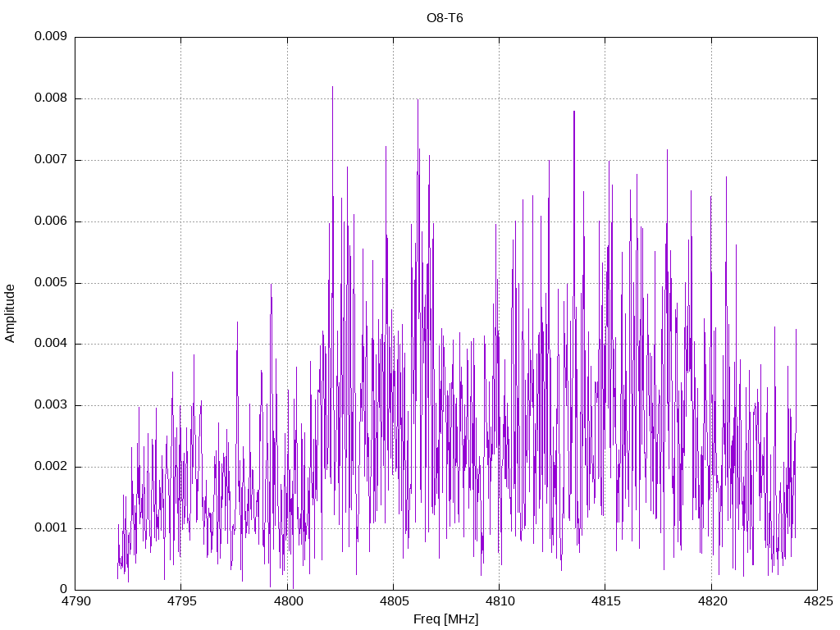Click the 0.007 y-axis tick label
This screenshot has width=840, height=630.
click(51, 160)
